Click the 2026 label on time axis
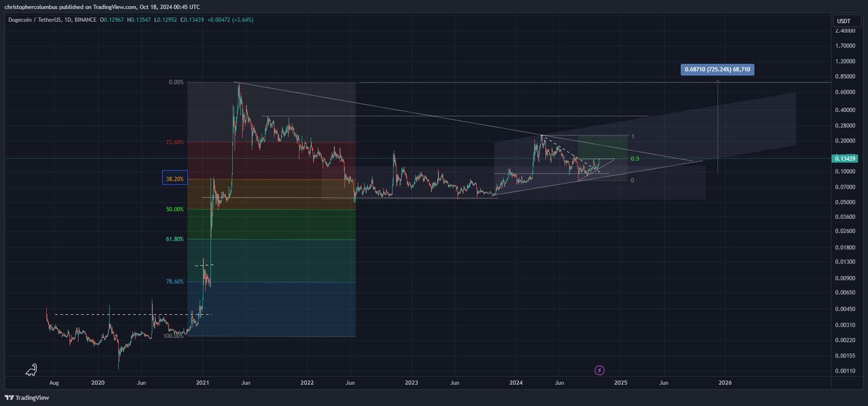 tap(725, 383)
